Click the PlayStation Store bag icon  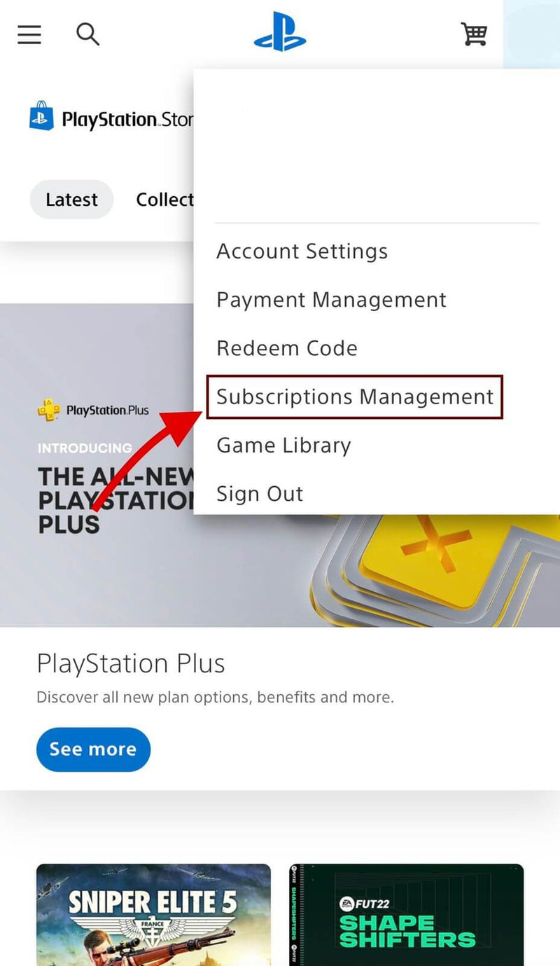41,116
